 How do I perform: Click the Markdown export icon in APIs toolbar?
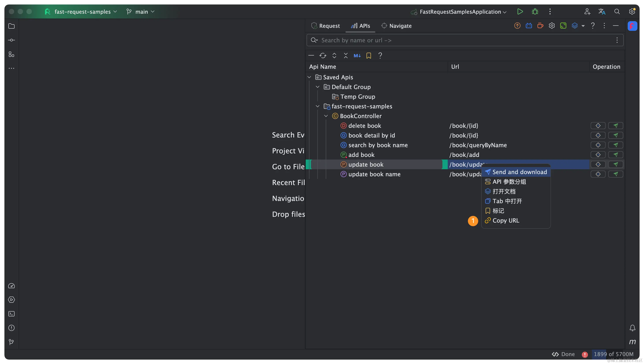pyautogui.click(x=357, y=56)
